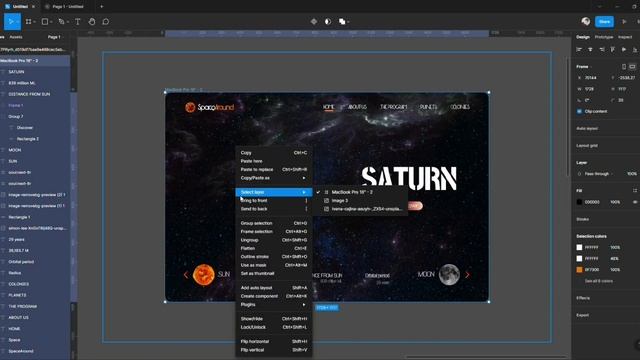640x360 pixels.
Task: Click the Create component icon in top bar
Action: (x=313, y=22)
